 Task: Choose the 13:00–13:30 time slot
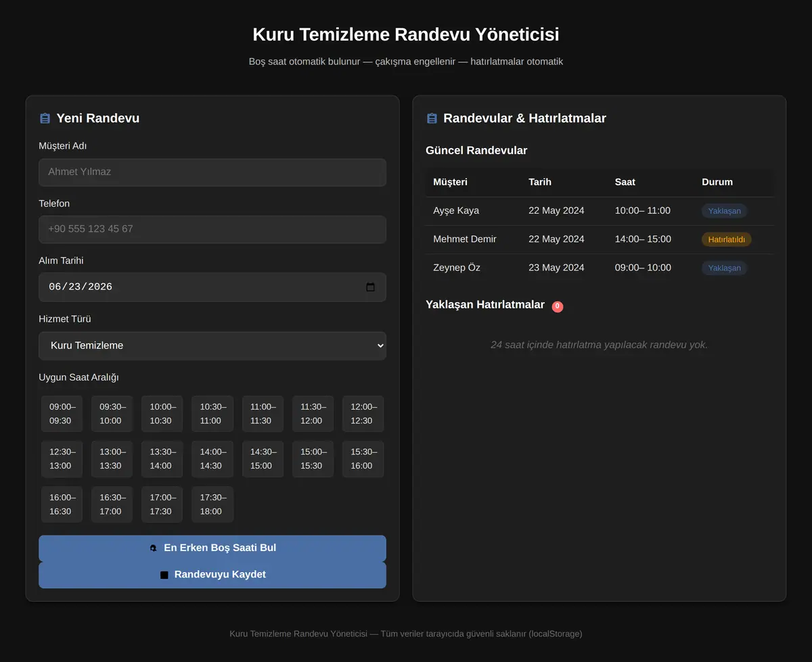tap(112, 459)
